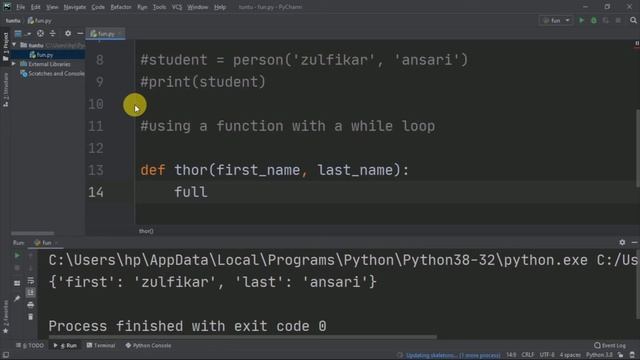Minimize the Run panel with hide icon
The image size is (640, 360).
[634, 242]
